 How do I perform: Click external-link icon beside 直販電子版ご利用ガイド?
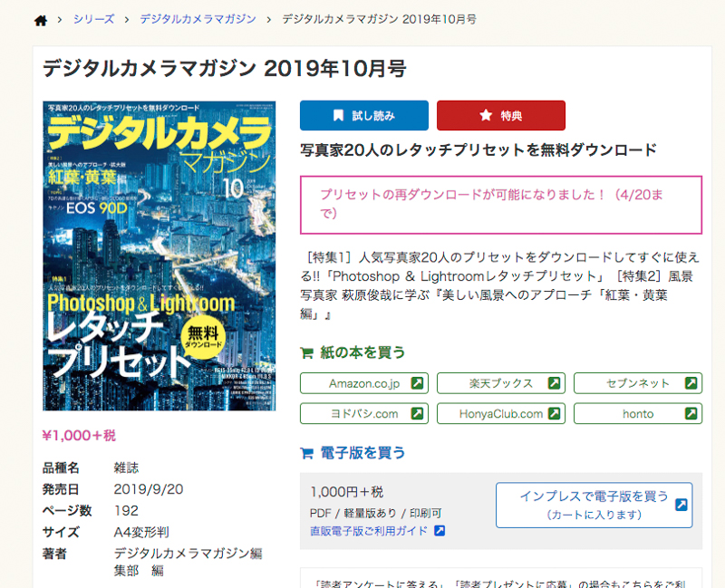(440, 531)
